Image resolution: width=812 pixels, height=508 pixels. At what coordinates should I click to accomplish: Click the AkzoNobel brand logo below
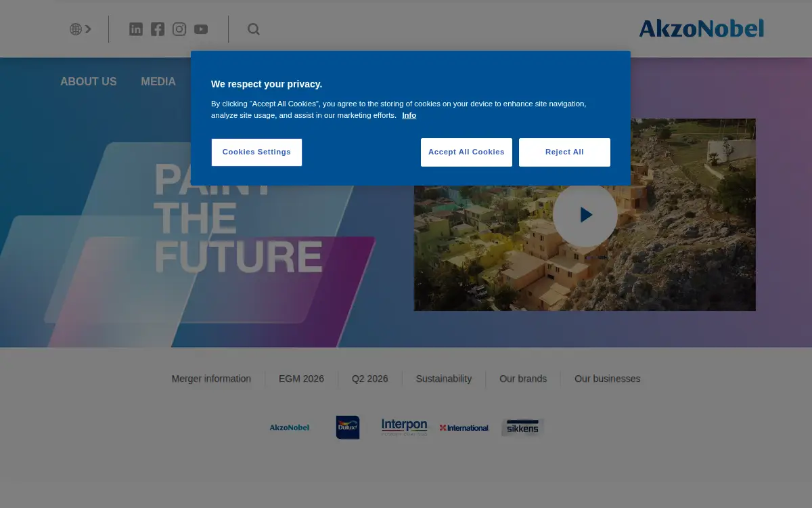point(290,427)
